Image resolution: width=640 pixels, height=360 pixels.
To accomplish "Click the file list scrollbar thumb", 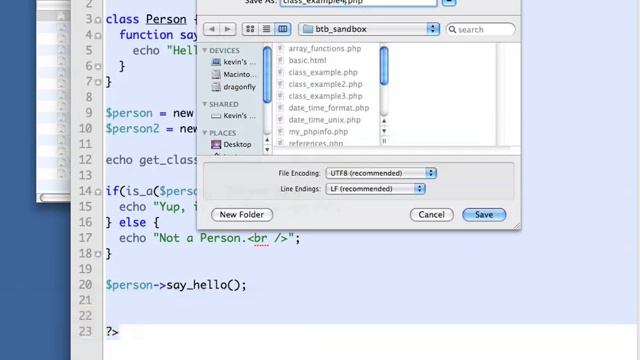I will (x=384, y=66).
